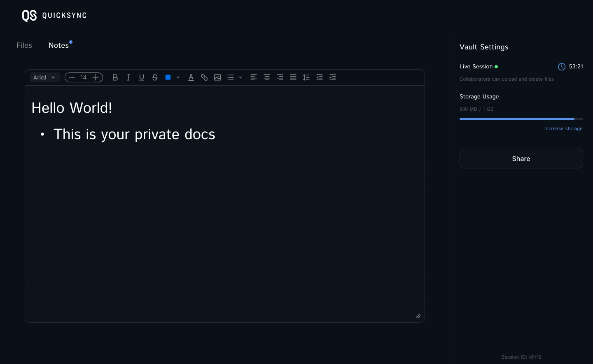Click the Share button
This screenshot has height=364, width=593.
[521, 159]
